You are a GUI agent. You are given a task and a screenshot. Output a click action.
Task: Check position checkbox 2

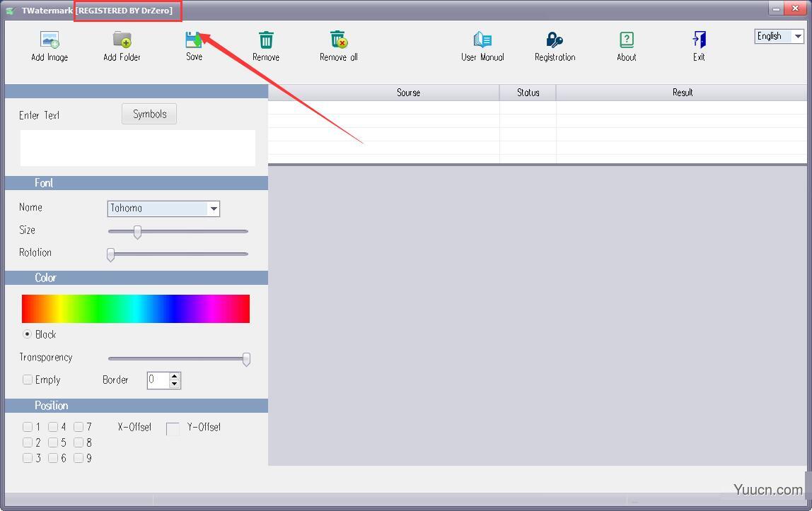[x=28, y=442]
